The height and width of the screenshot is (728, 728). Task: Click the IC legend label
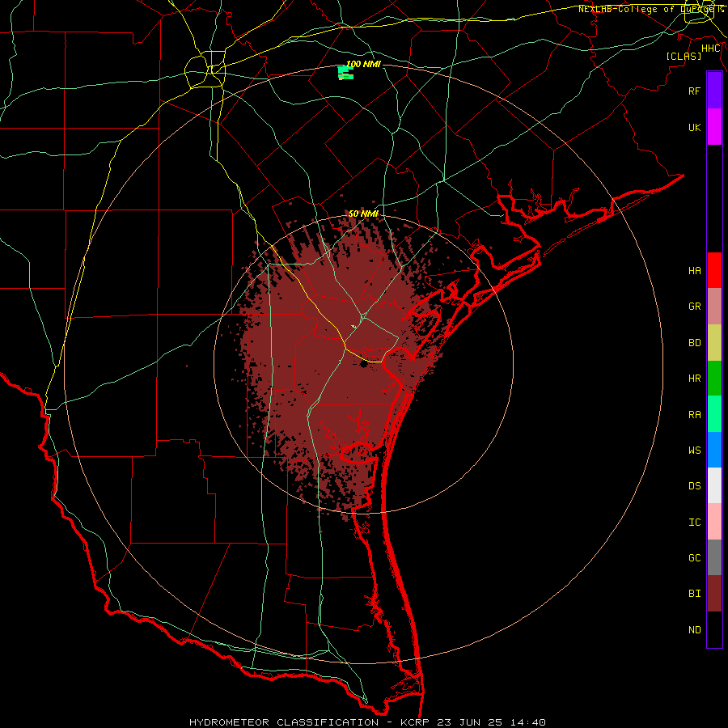pyautogui.click(x=694, y=523)
